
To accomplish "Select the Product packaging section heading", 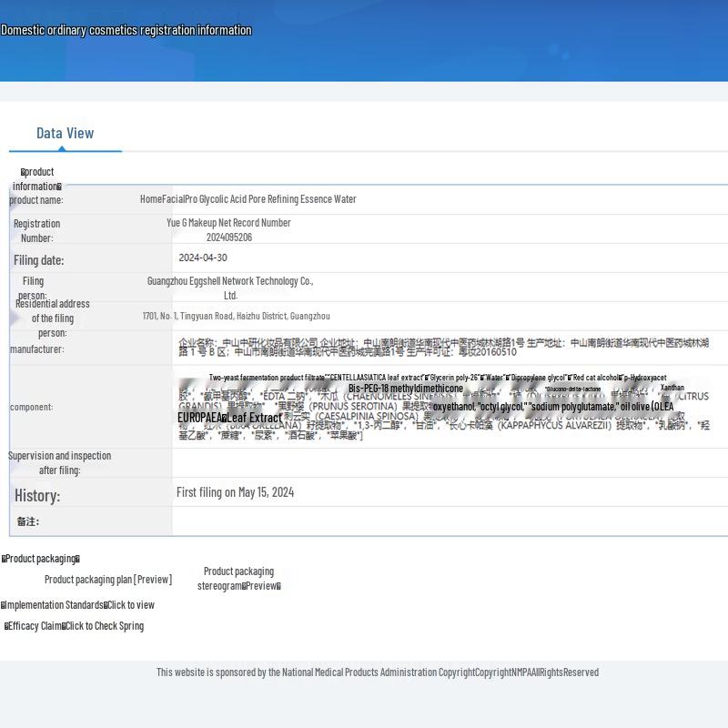I will [41, 558].
